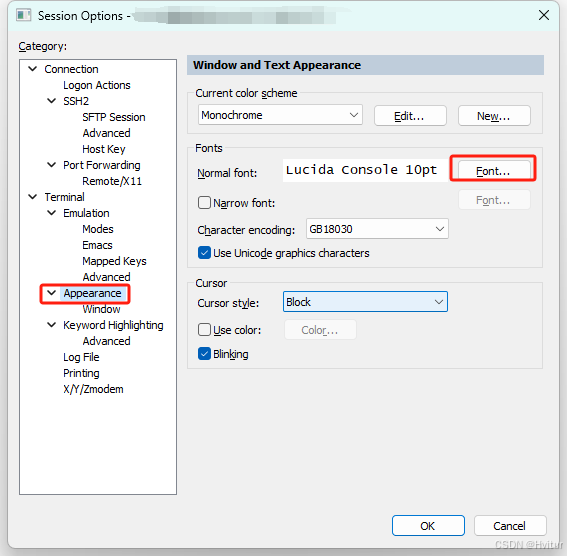567x556 pixels.
Task: Select Logon Actions in category tree
Action: click(97, 85)
